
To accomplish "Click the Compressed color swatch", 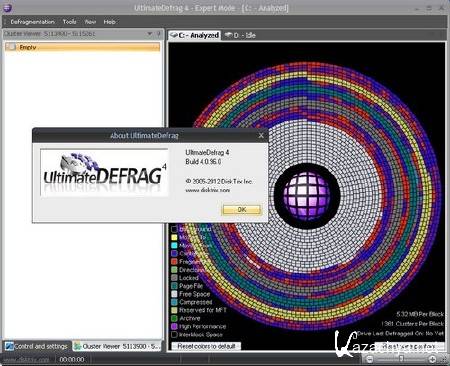I will click(x=174, y=302).
